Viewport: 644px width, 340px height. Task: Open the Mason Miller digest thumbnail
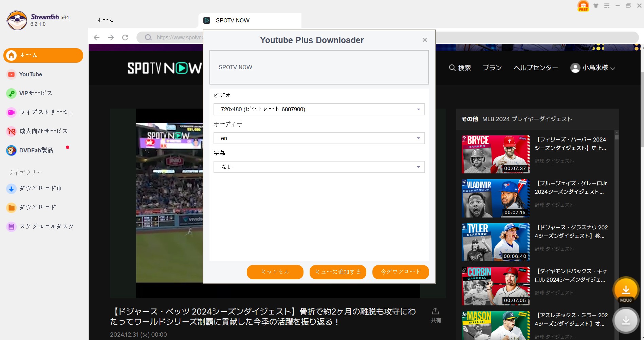[495, 326]
